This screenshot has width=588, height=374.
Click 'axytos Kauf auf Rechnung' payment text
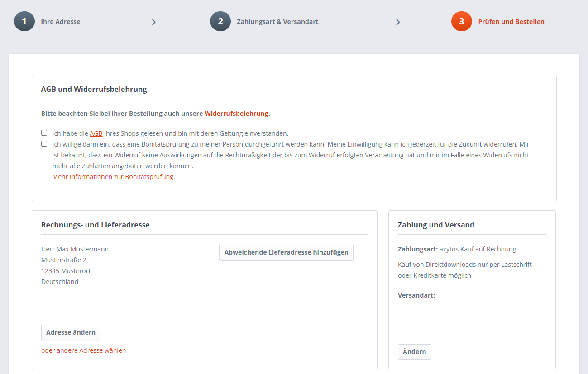pyautogui.click(x=478, y=249)
